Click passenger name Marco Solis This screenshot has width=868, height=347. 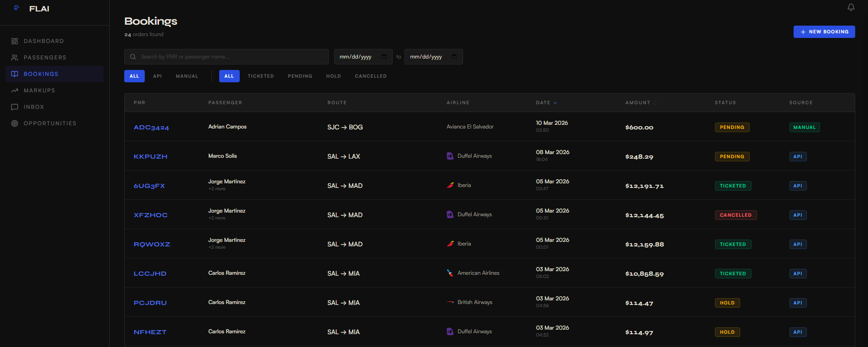coord(222,156)
